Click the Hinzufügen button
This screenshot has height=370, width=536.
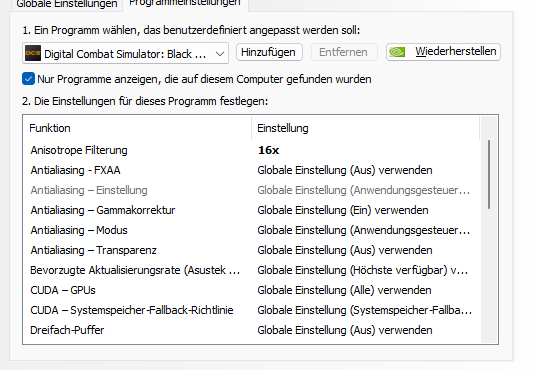[269, 52]
